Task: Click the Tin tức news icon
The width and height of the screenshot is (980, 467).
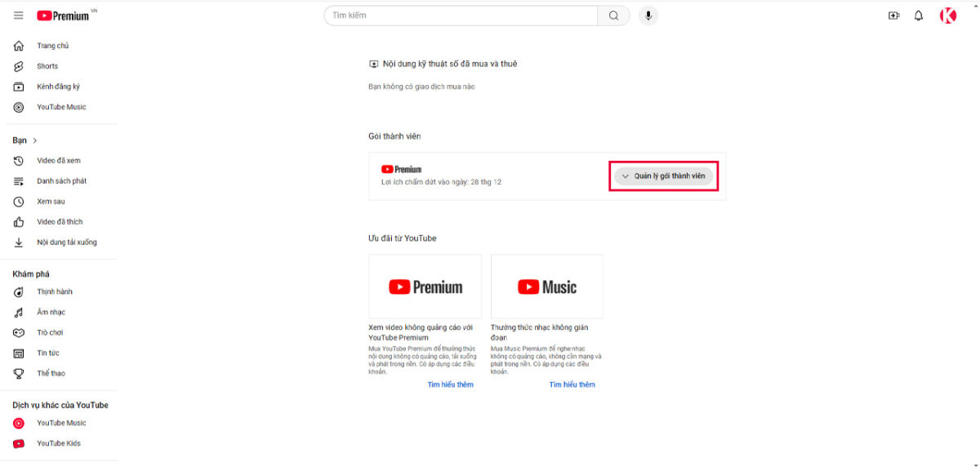Action: tap(19, 354)
